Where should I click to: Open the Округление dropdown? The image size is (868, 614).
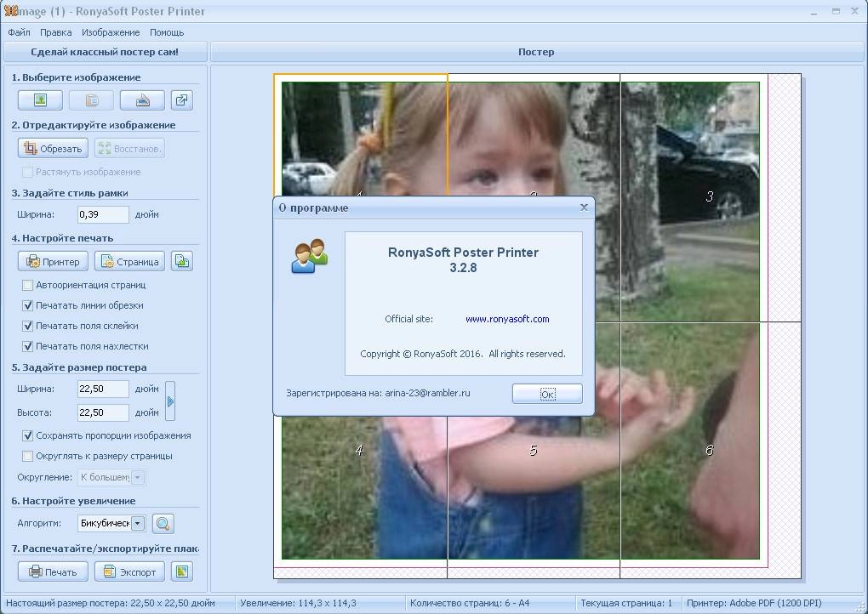[x=138, y=477]
